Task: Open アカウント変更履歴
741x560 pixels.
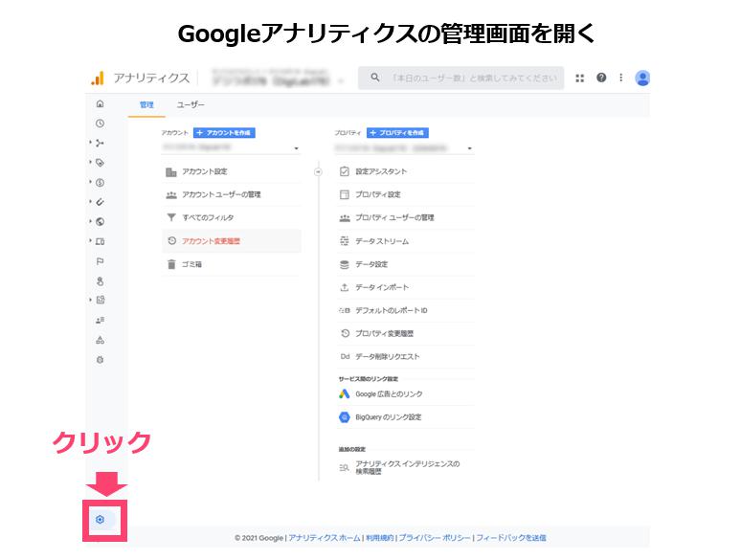Action: click(x=232, y=241)
